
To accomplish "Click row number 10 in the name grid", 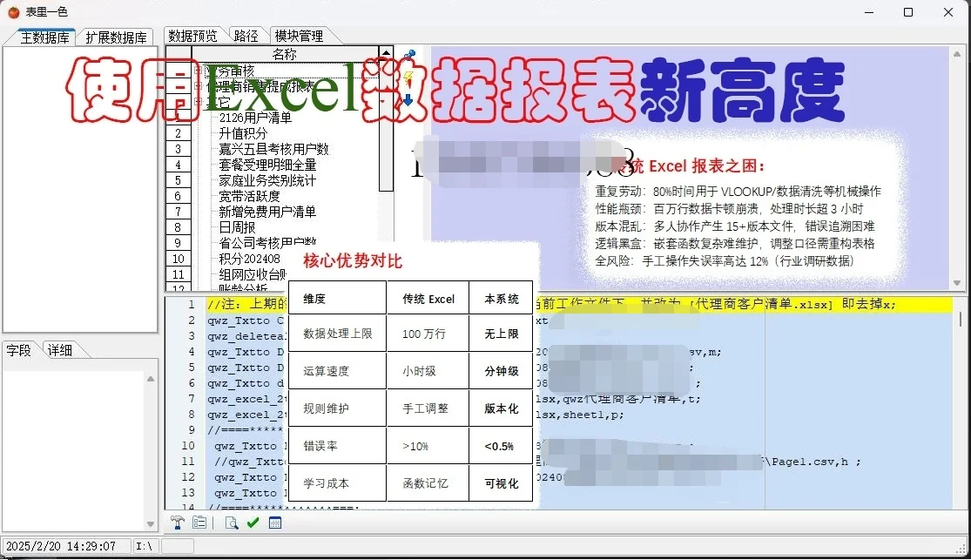I will pyautogui.click(x=179, y=259).
